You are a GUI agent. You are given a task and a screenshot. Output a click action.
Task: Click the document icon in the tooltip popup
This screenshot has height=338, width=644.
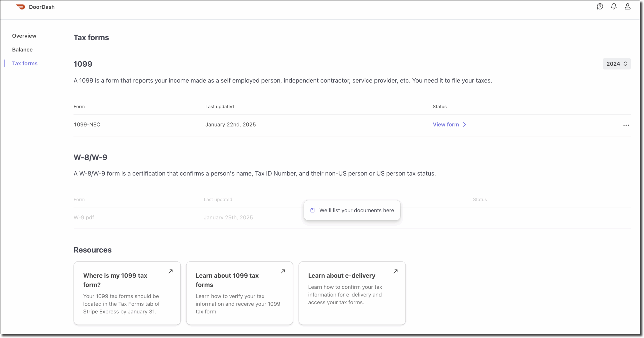tap(312, 210)
